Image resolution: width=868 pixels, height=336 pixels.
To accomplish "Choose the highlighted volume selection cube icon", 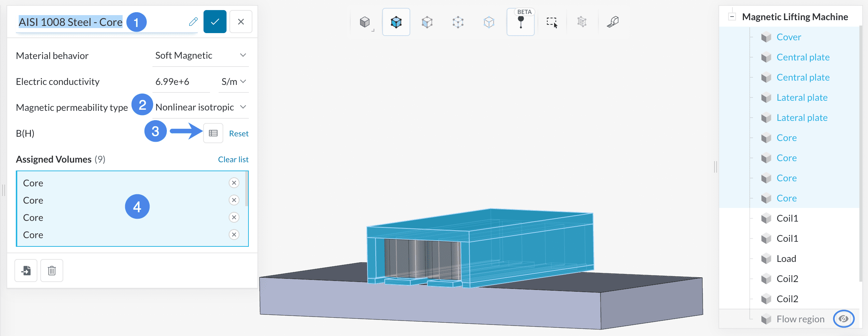I will [396, 22].
